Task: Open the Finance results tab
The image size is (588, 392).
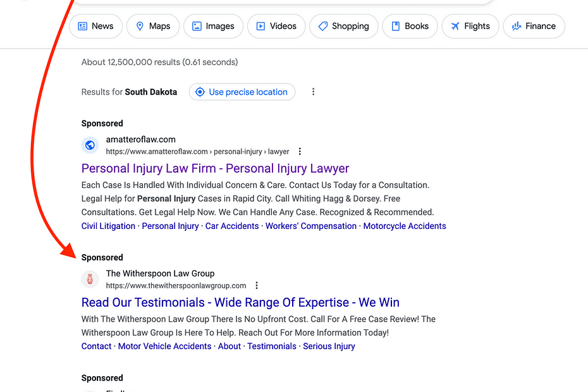Action: point(534,27)
